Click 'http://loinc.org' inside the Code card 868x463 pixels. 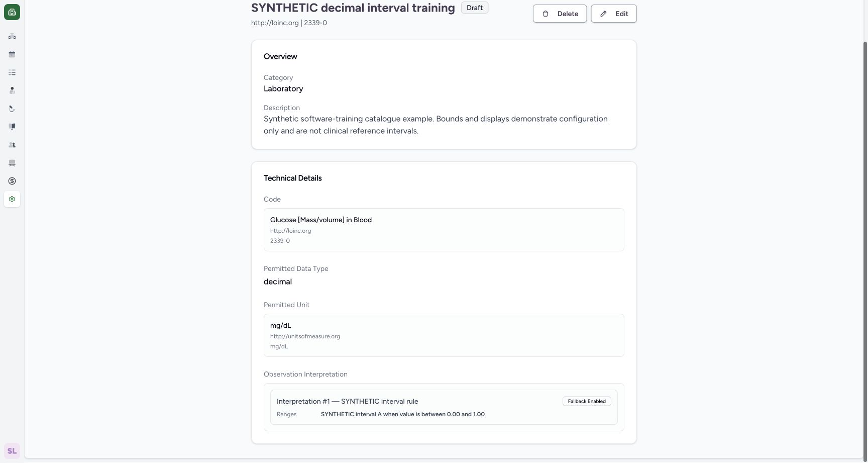290,231
